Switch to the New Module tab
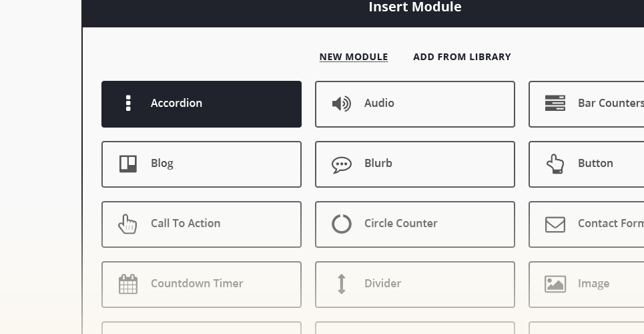Image resolution: width=644 pixels, height=334 pixels. point(353,57)
